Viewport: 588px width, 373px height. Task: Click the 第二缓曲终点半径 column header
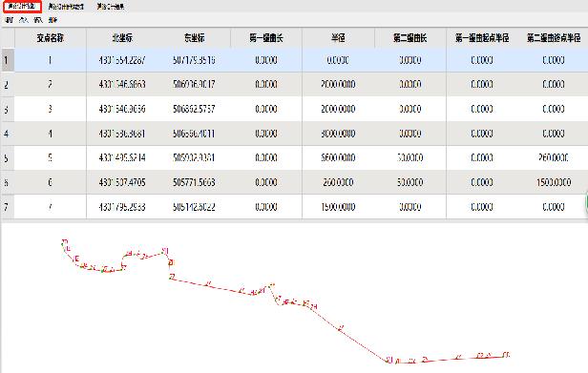554,38
